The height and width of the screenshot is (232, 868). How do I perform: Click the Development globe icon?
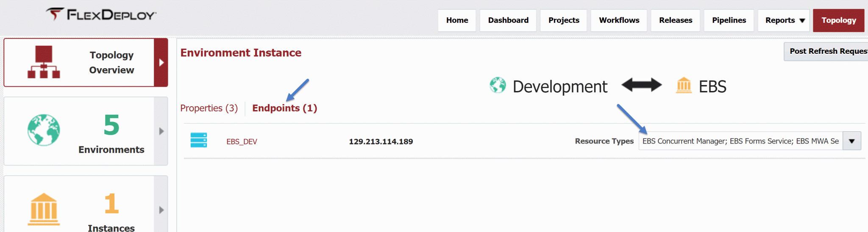click(x=498, y=86)
